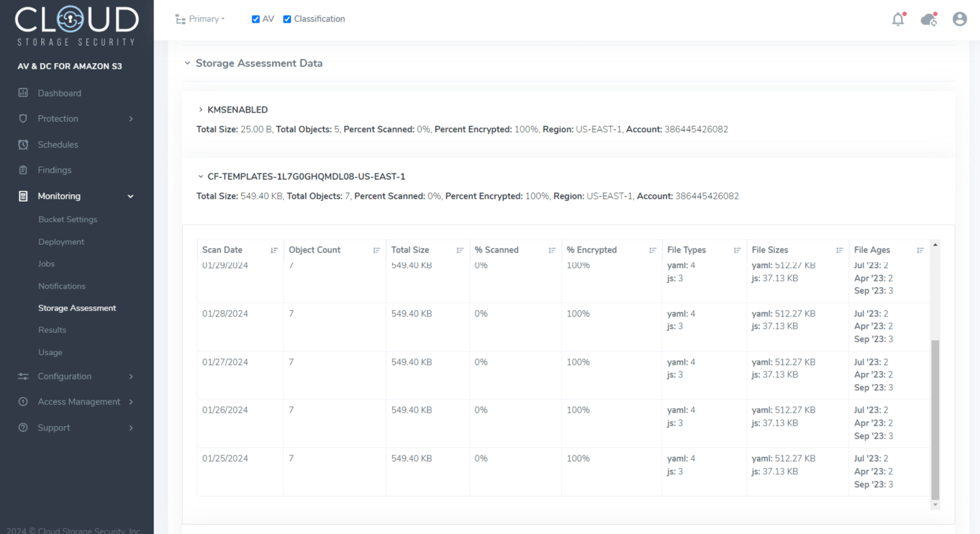This screenshot has width=980, height=534.
Task: Sort by Scan Date column icon
Action: tap(274, 250)
